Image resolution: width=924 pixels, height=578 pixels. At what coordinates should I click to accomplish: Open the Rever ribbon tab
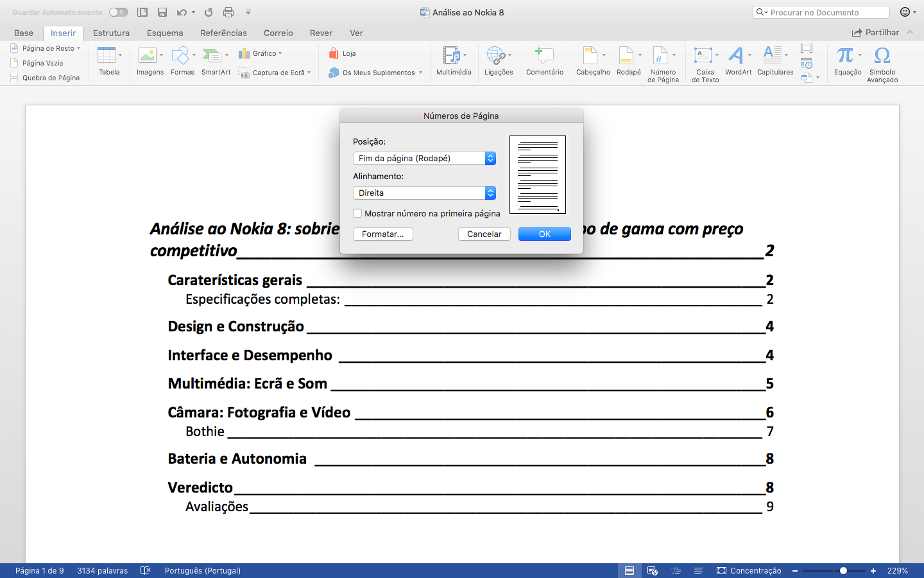coord(321,33)
